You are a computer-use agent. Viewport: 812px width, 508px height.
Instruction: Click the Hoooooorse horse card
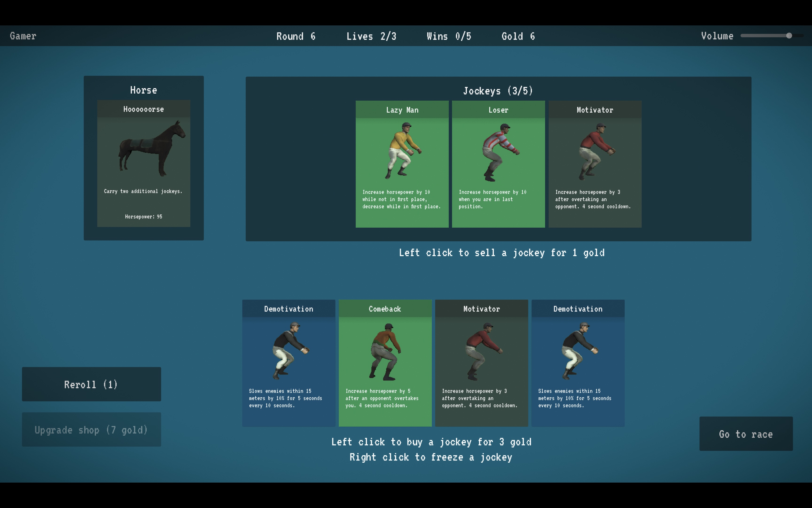(x=144, y=163)
